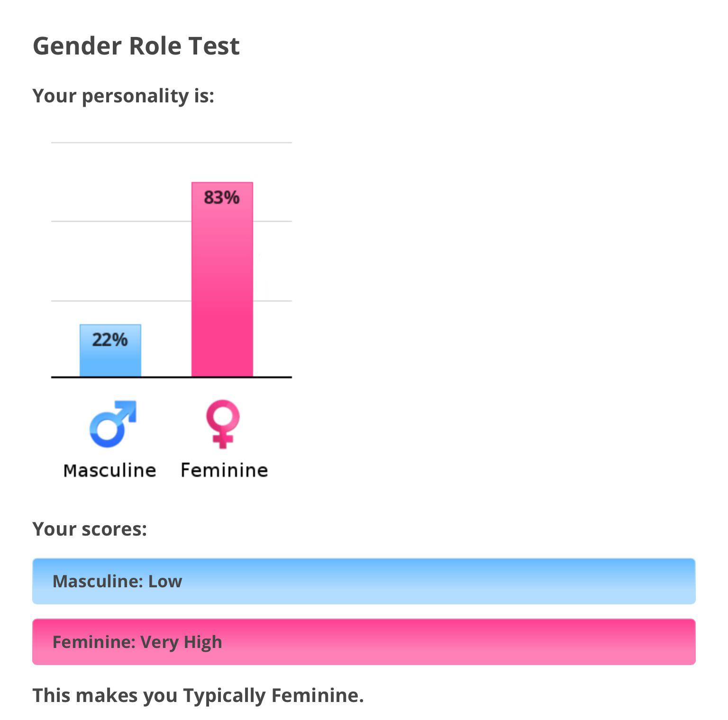The height and width of the screenshot is (720, 728).
Task: Click the 'Your scores:' heading
Action: tap(90, 529)
